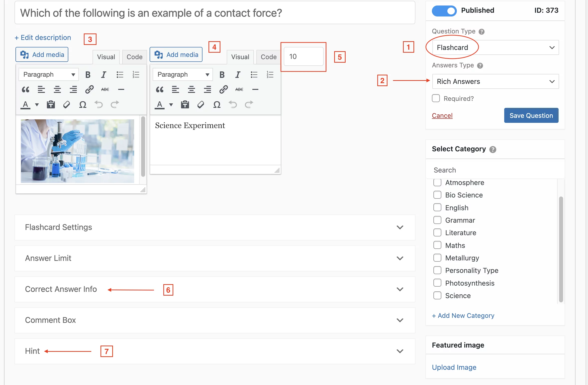Screen dimensions: 588x385
Task: Click the Add New Category link
Action: [463, 316]
